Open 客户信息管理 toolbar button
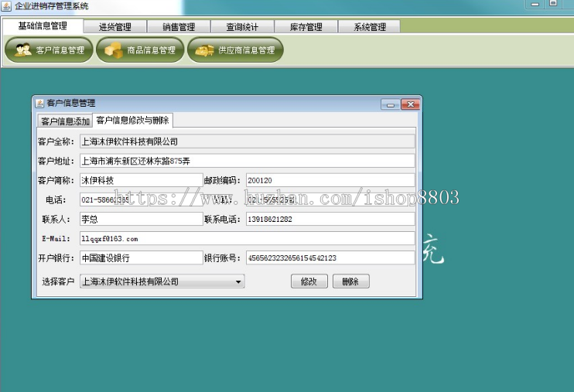 tap(49, 50)
